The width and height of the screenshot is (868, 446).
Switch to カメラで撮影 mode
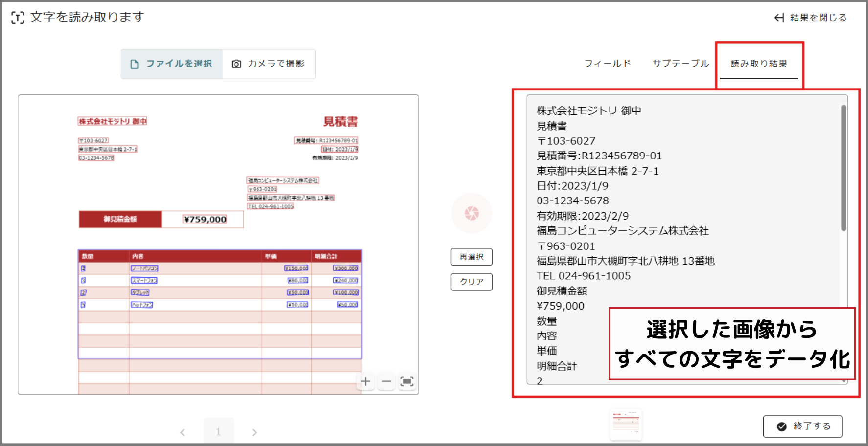click(x=268, y=64)
